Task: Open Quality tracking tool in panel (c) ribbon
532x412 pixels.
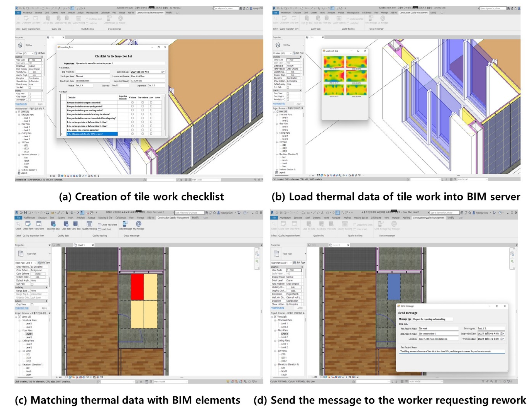Action: click(x=89, y=224)
